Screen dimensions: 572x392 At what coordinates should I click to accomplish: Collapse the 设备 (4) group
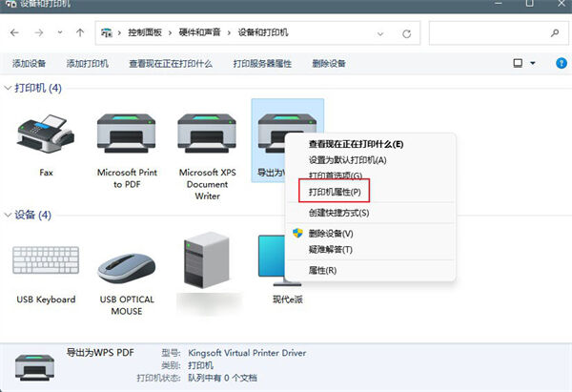[8, 215]
